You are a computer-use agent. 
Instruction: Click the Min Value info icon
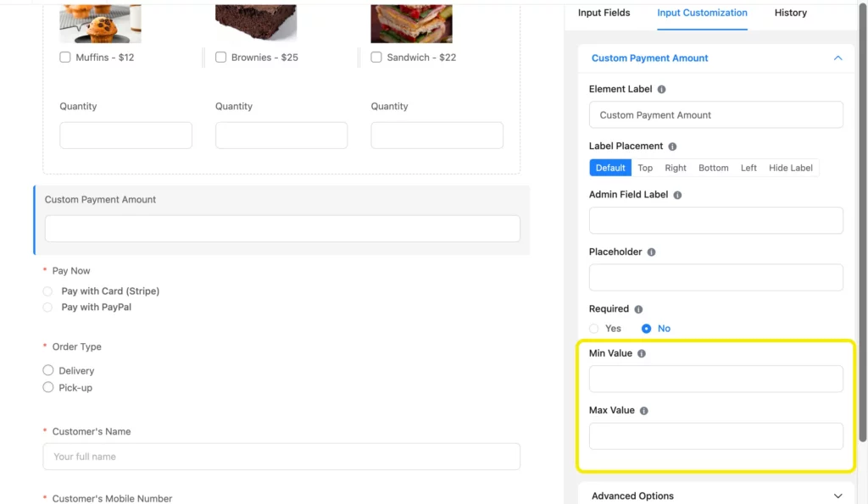(x=642, y=353)
